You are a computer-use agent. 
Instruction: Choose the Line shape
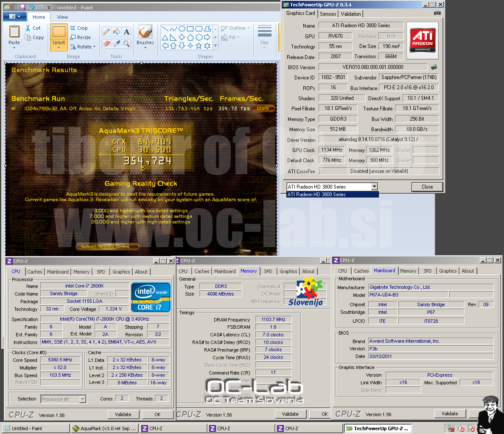coord(165,28)
